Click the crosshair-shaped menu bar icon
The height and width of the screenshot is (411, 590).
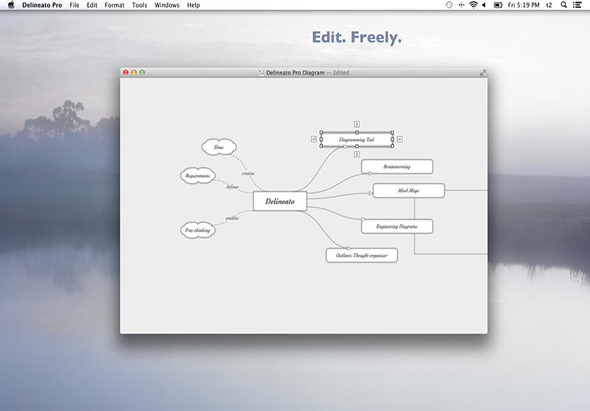(x=461, y=5)
